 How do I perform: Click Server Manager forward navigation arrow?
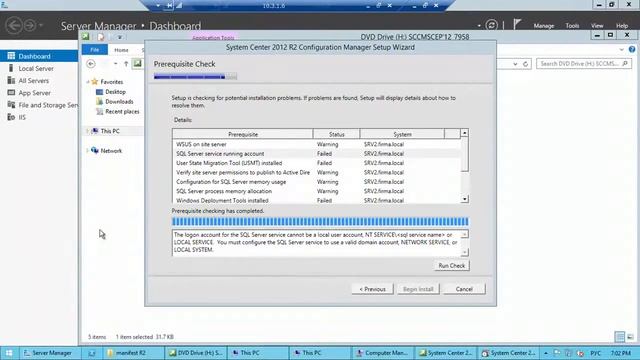[x=30, y=25]
